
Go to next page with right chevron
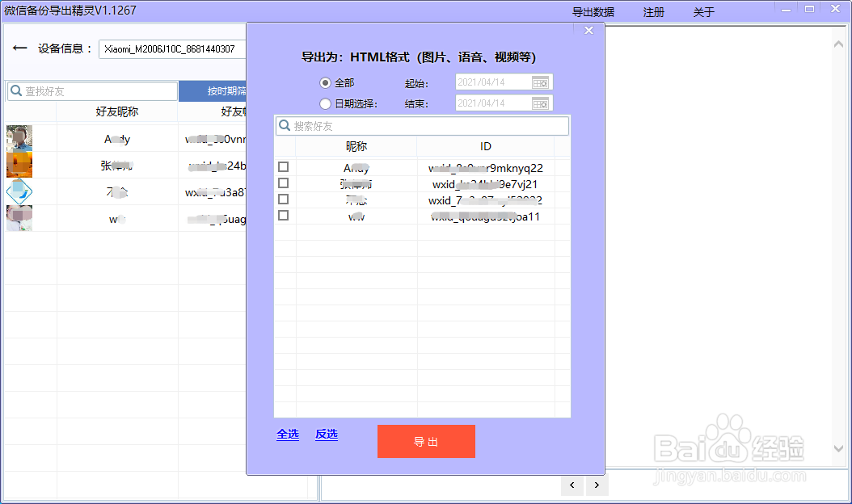tap(597, 485)
